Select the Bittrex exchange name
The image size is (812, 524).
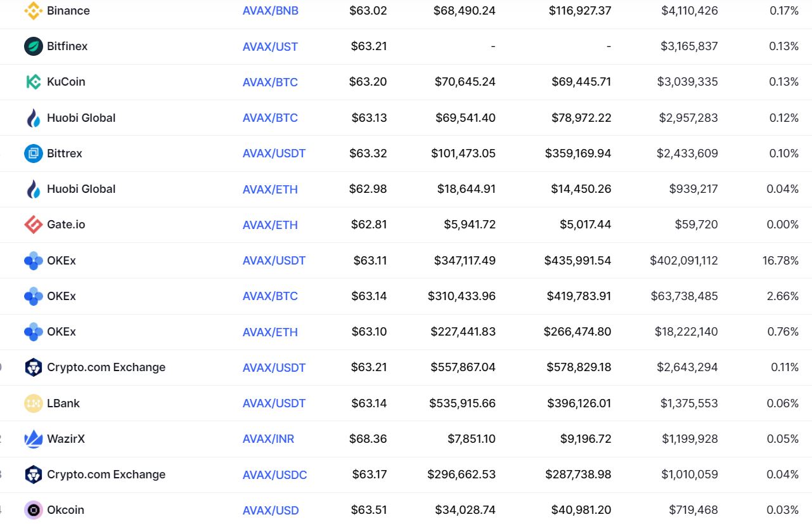tap(65, 154)
